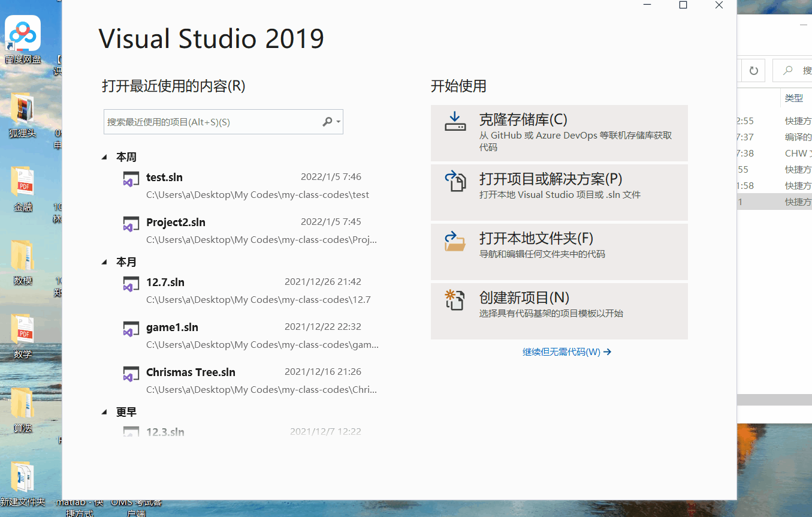Click refresh button in Explorer window
The image size is (812, 517).
point(754,71)
